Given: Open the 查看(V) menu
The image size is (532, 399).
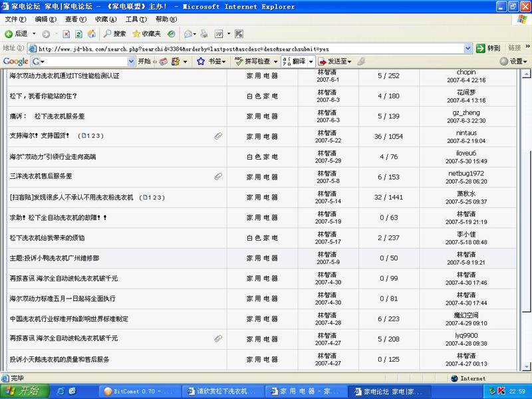Looking at the screenshot, I should [74, 19].
